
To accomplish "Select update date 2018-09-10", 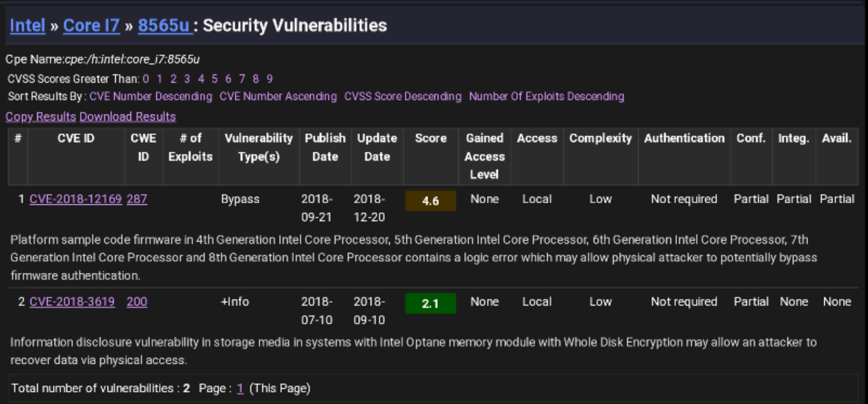I will [370, 310].
